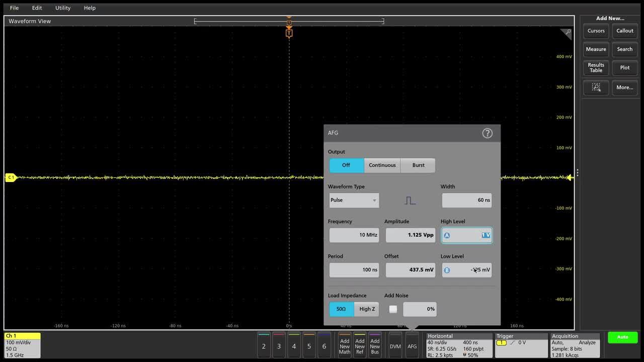Open More... options in the Add New panel
The width and height of the screenshot is (644, 362).
tap(624, 87)
